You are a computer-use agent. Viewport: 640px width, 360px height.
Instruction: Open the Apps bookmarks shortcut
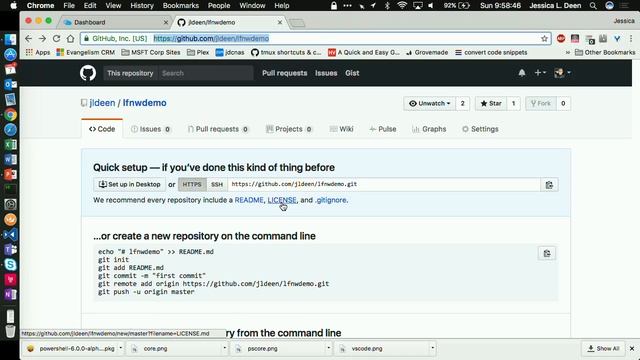38,52
